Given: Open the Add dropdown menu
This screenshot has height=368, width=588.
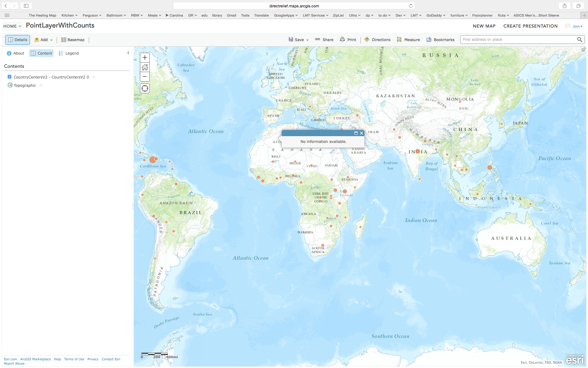Looking at the screenshot, I should 43,40.
